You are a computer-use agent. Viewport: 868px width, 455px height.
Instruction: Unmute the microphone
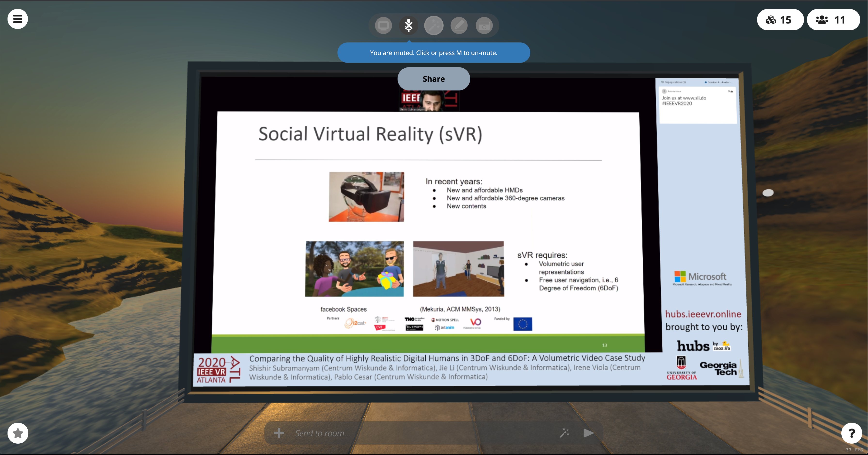408,26
